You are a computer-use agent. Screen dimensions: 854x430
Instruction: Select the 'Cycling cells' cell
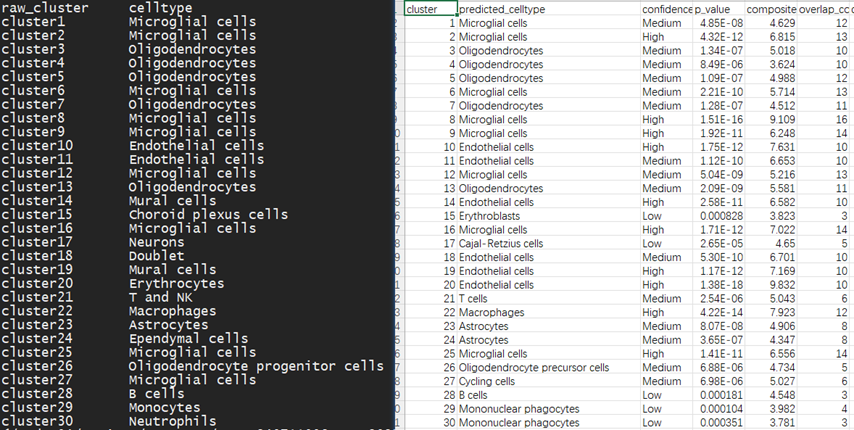489,381
